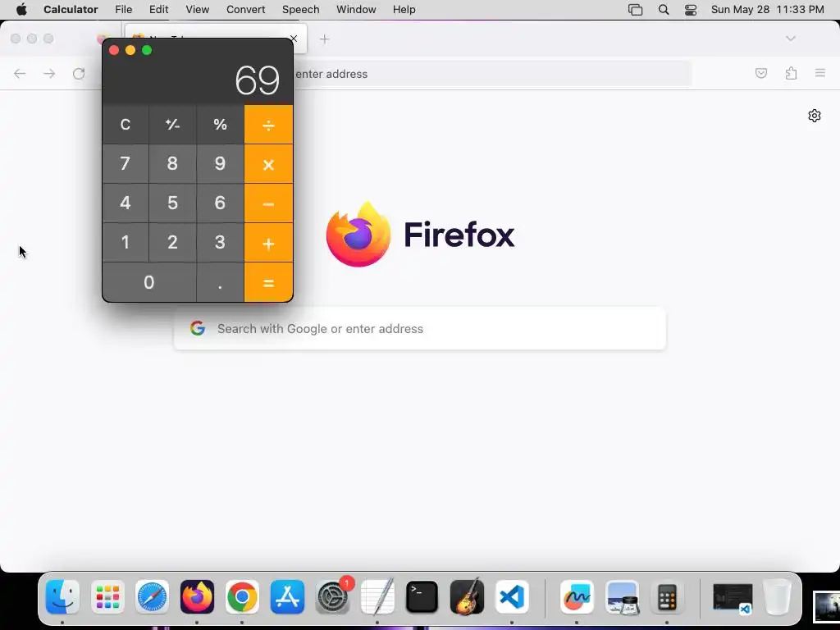
Task: Open Finder from the dock
Action: [62, 597]
